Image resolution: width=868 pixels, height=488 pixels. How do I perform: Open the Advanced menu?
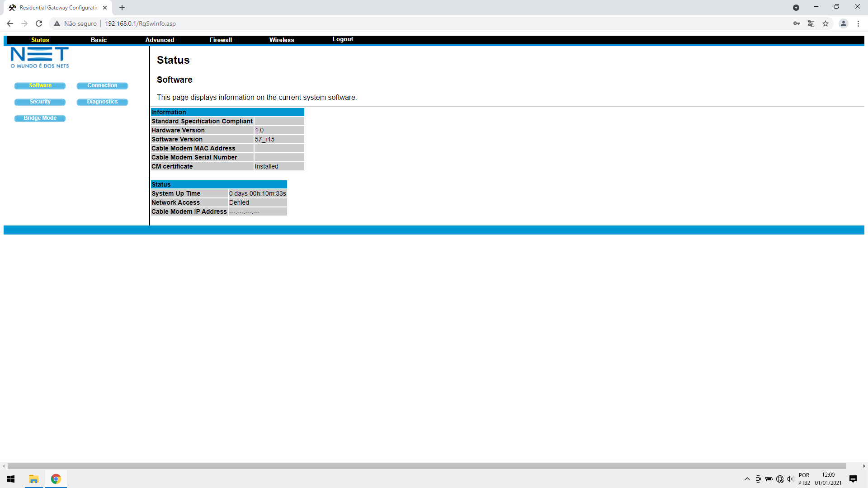pyautogui.click(x=160, y=40)
